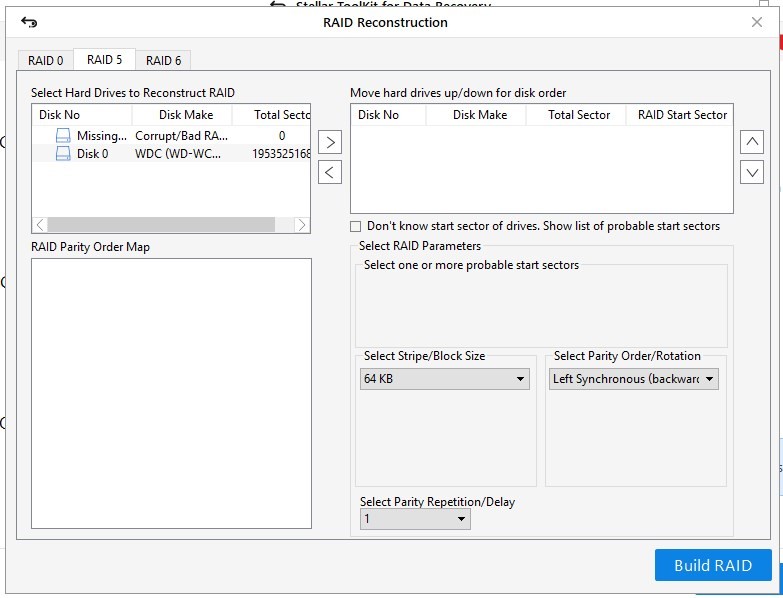The image size is (783, 598).
Task: Click the Missing disk drive icon
Action: pyautogui.click(x=63, y=136)
